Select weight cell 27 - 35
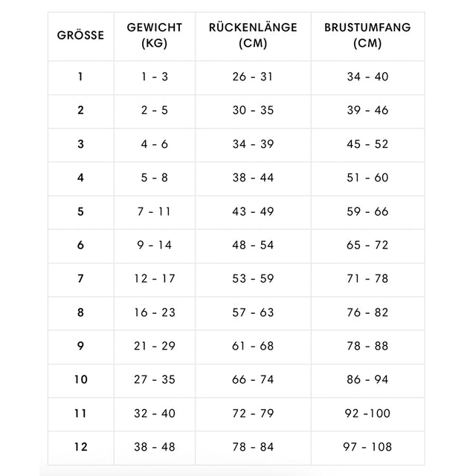The width and height of the screenshot is (476, 476). point(154,379)
